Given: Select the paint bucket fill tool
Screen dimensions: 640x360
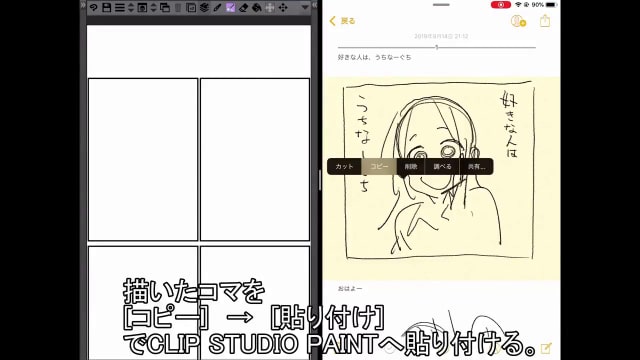Looking at the screenshot, I should [257, 7].
